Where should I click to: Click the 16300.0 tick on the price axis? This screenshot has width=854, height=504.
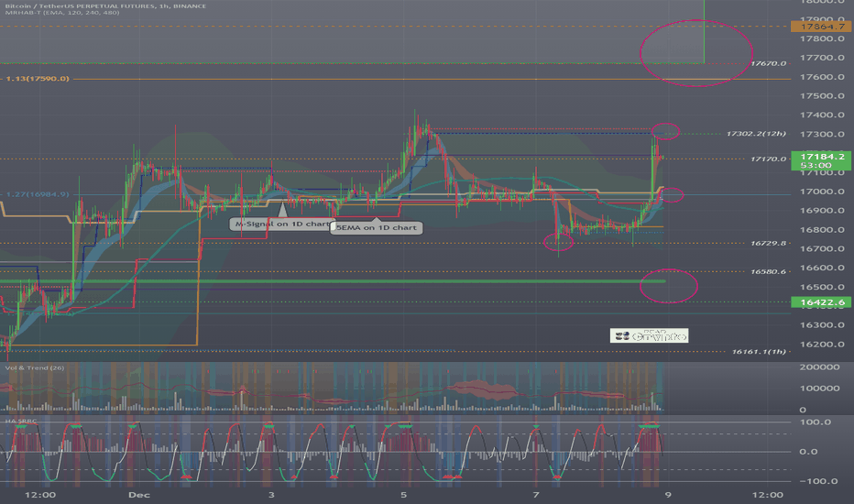(x=822, y=325)
